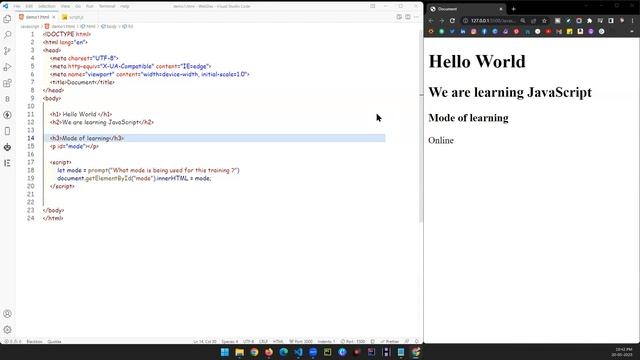Screen dimensions: 640x360
Task: Open the Manage gear in VS Code
Action: tap(7, 329)
